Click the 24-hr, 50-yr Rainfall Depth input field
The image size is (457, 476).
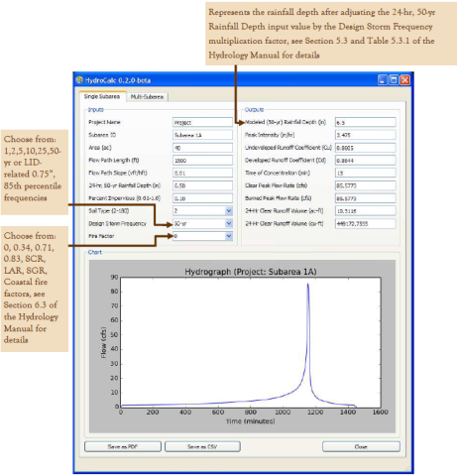(x=202, y=185)
